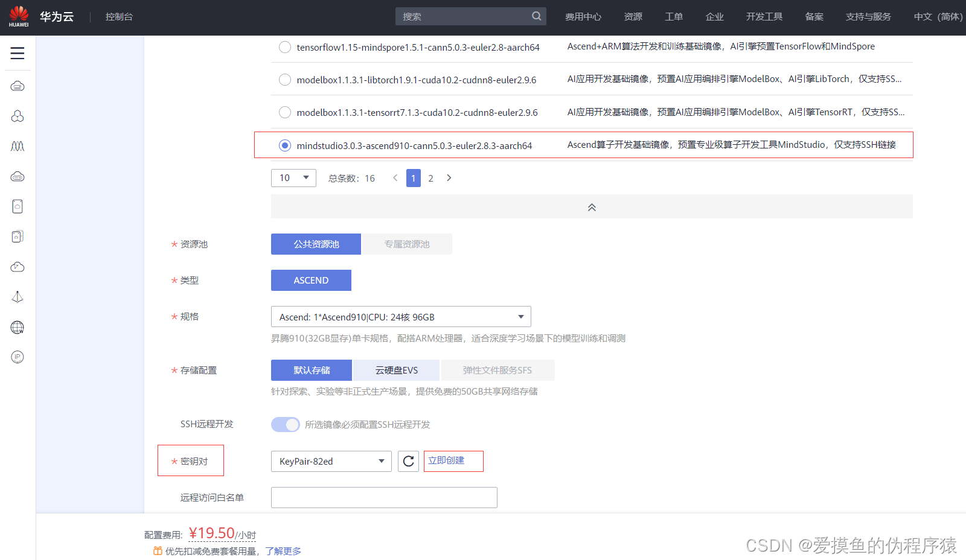Open 企业 in top navigation
The image size is (966, 560).
tap(714, 17)
